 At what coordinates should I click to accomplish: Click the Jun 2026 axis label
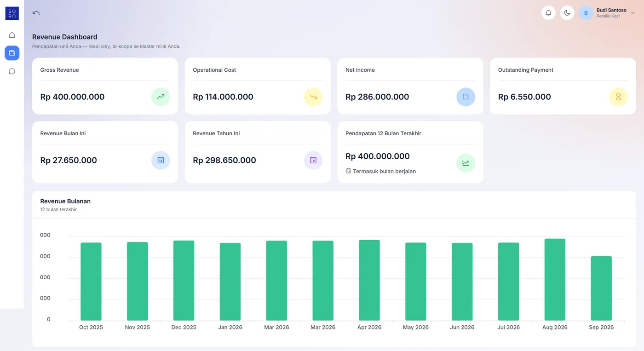(462, 328)
